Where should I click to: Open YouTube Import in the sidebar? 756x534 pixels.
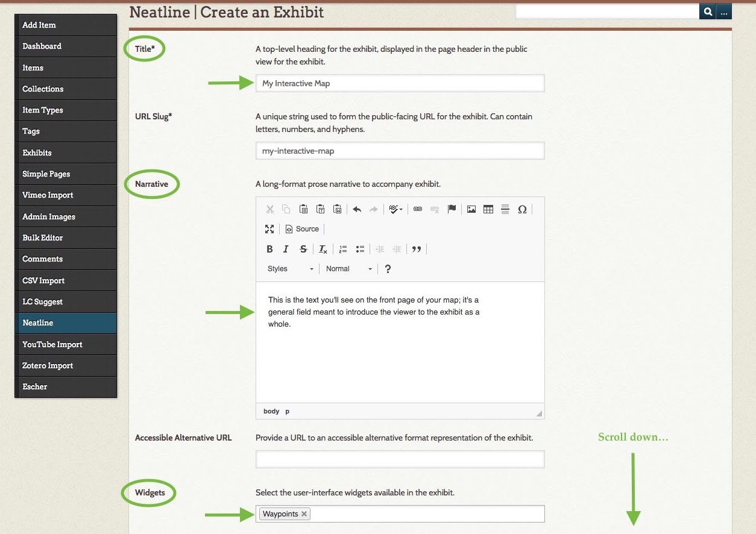pos(66,344)
